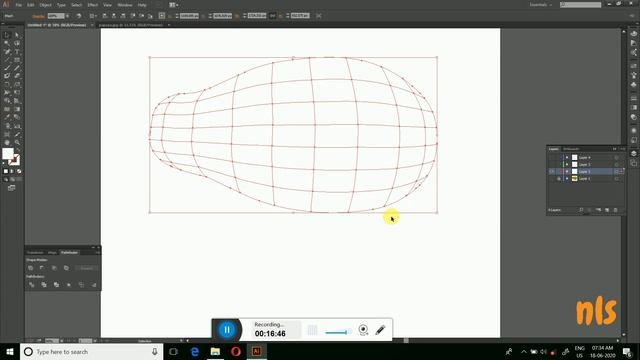Select the Eraser tool

(x=17, y=76)
